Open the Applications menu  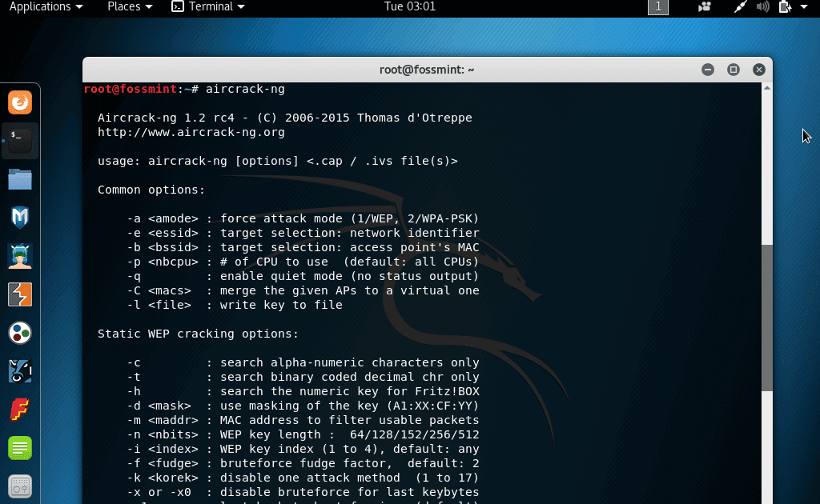point(46,6)
